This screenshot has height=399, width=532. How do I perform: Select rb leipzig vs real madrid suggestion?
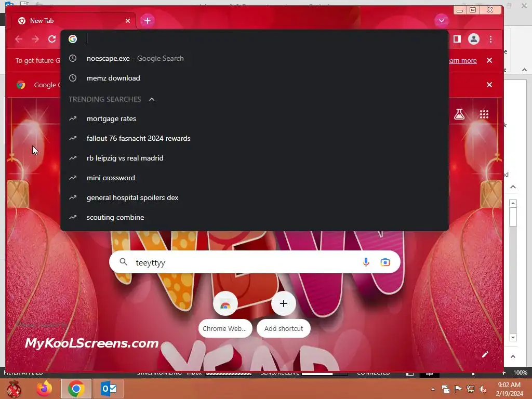point(255,158)
